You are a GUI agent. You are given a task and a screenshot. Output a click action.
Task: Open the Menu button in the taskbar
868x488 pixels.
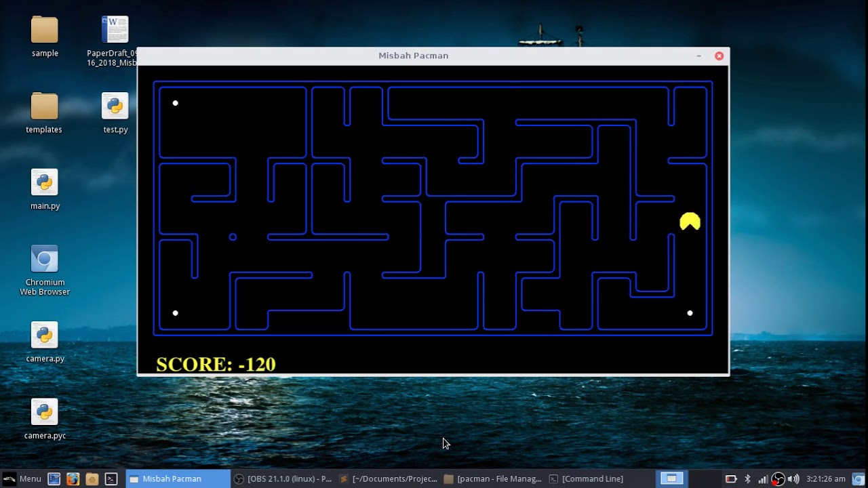[x=22, y=479]
